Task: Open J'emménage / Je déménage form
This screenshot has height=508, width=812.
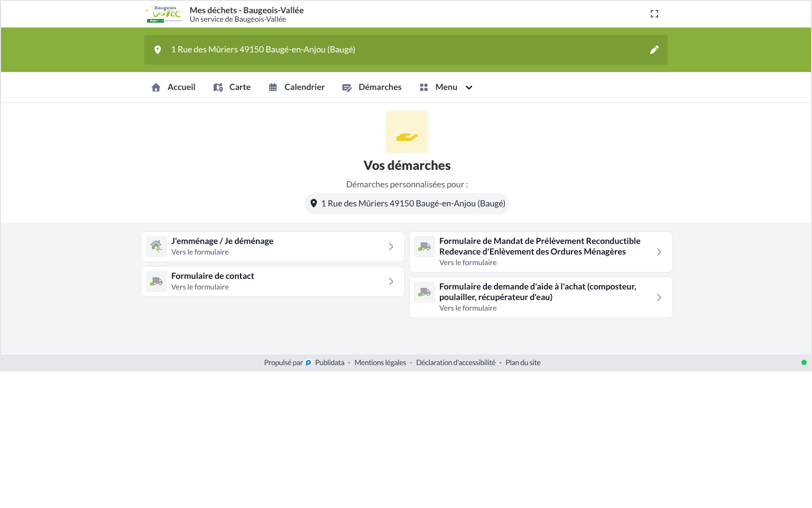Action: pyautogui.click(x=273, y=247)
